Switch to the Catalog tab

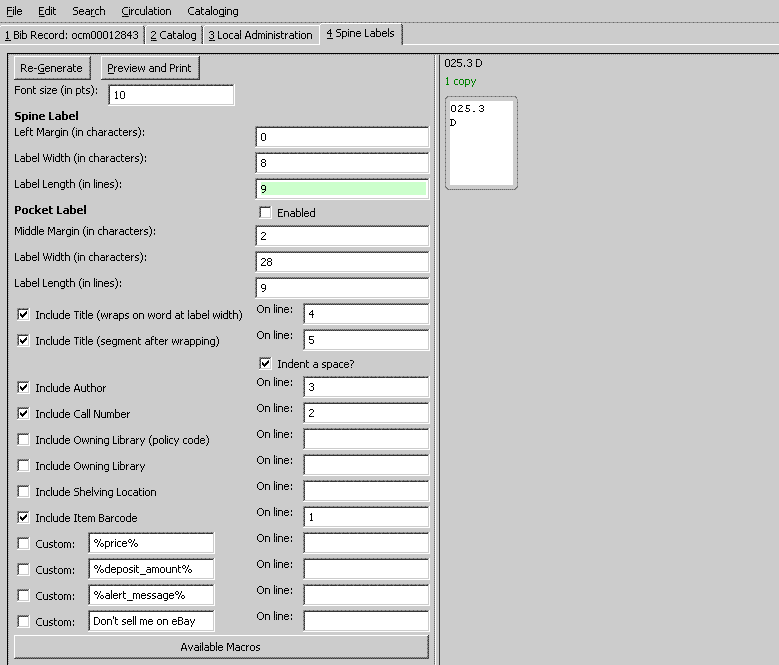[x=173, y=35]
